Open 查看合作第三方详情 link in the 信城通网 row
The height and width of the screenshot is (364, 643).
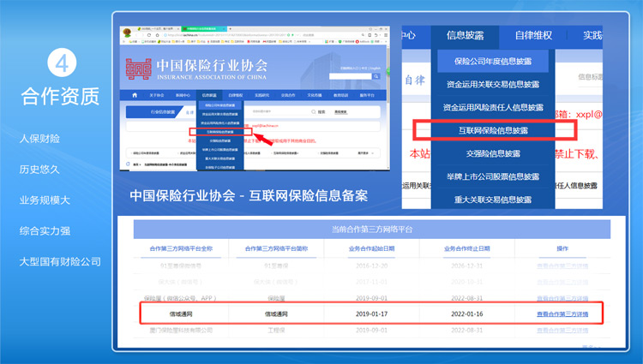point(562,314)
